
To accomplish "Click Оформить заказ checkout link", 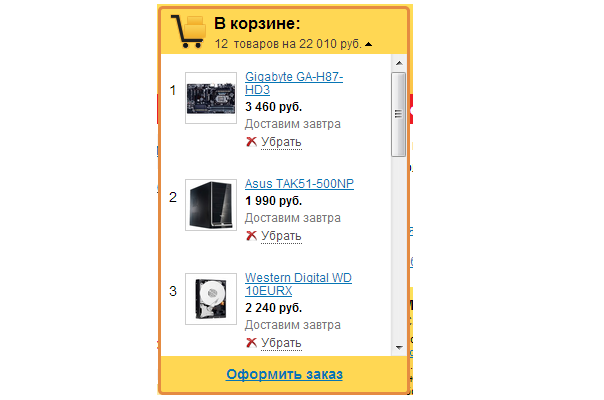I will point(284,374).
